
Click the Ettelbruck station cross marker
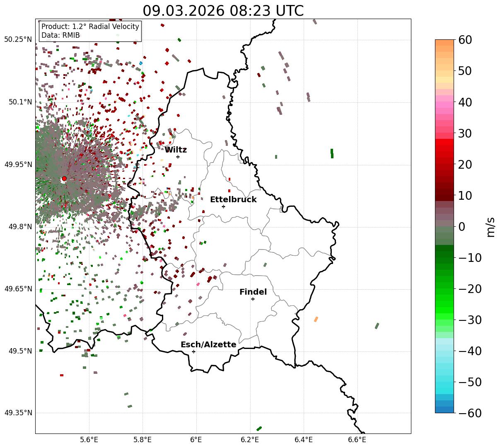[x=223, y=206]
